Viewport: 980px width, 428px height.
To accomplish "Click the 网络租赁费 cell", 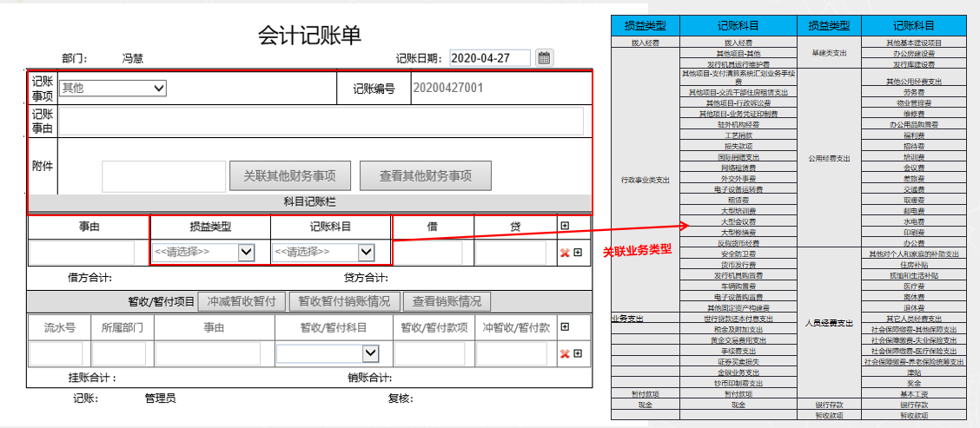I will point(738,168).
